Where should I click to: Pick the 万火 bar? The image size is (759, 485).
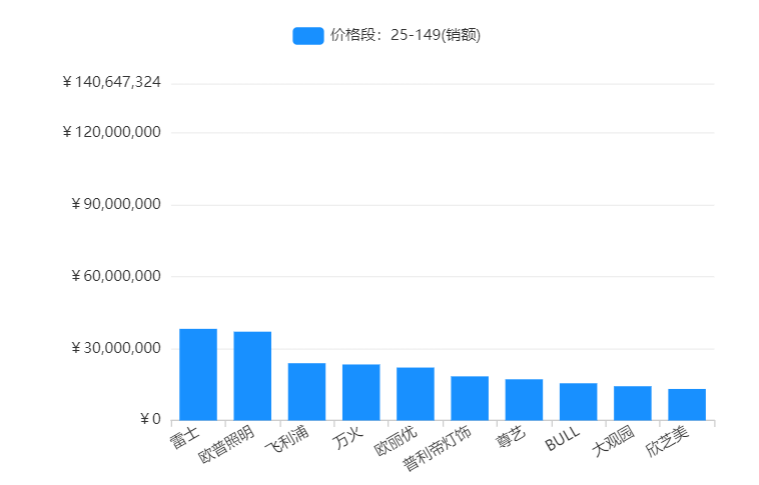[361, 392]
